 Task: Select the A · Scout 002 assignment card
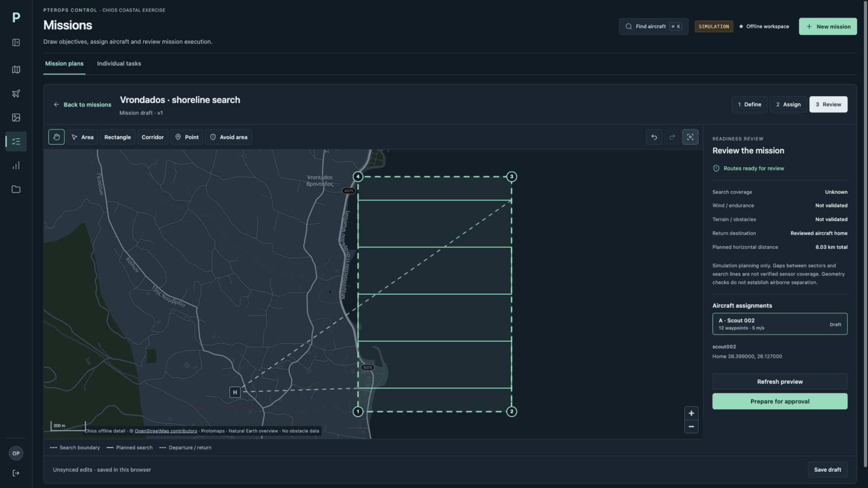tap(780, 324)
